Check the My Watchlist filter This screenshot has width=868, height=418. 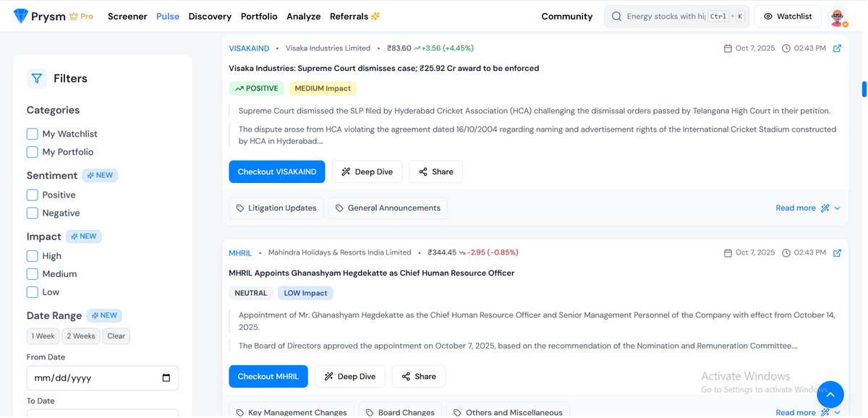33,134
